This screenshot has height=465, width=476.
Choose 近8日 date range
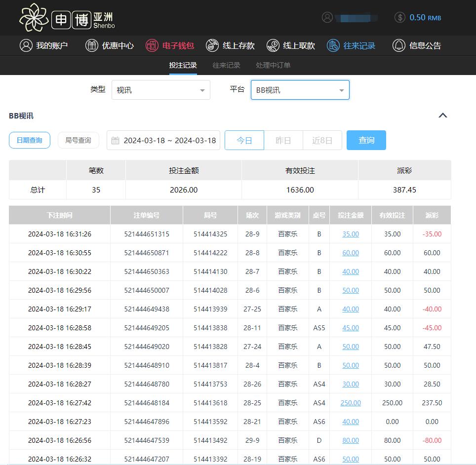click(322, 140)
